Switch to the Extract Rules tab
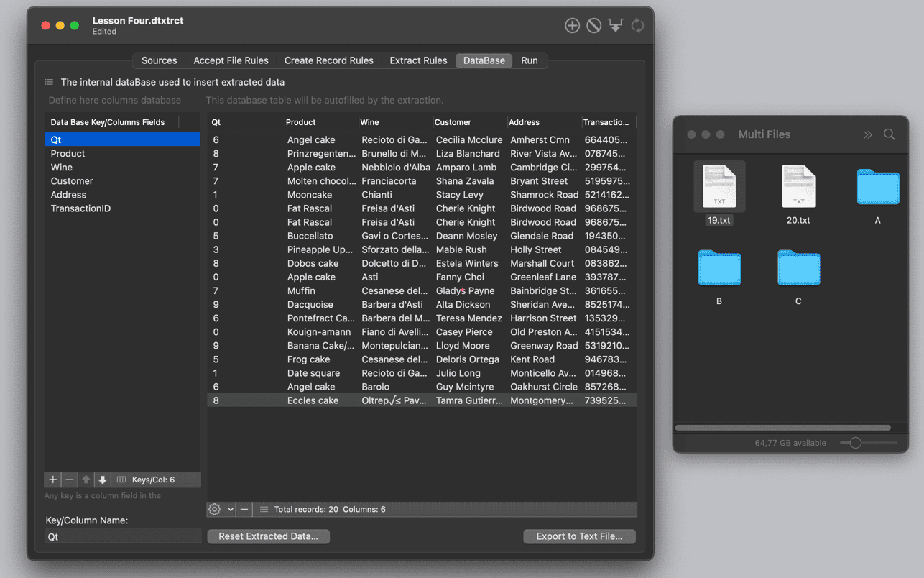 pyautogui.click(x=418, y=60)
